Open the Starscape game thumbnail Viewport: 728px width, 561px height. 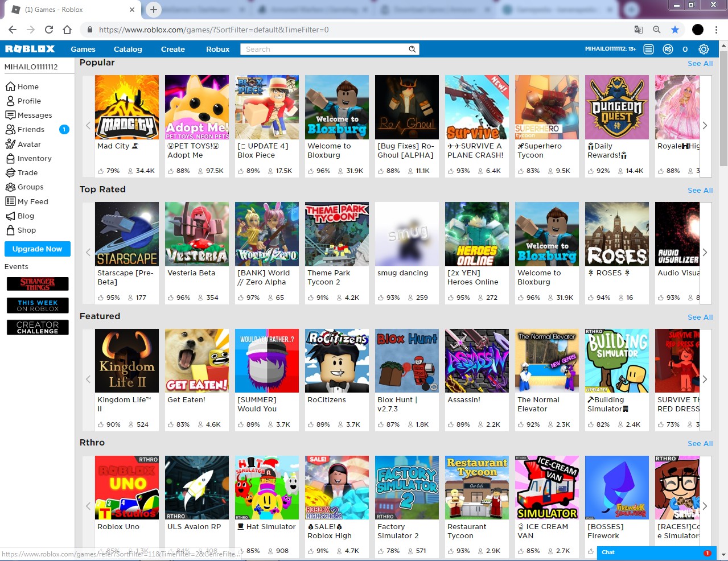tap(127, 234)
